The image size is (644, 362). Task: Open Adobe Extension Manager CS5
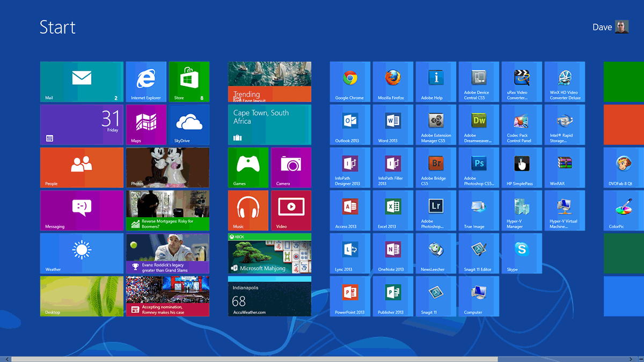pos(436,124)
